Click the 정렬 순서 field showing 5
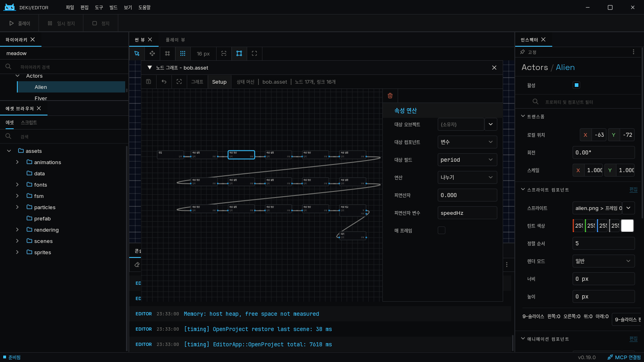644x362 pixels. 603,243
